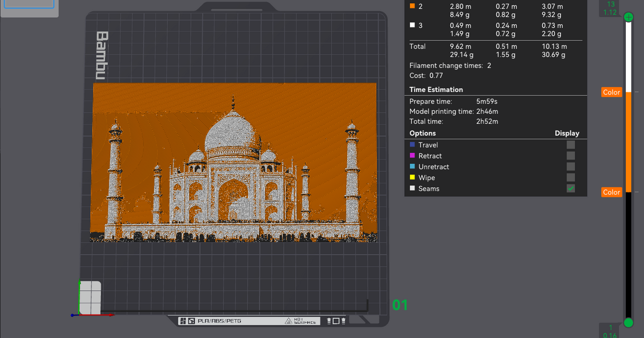Click the blue Travel color swatch
This screenshot has height=338, width=644.
(x=412, y=145)
